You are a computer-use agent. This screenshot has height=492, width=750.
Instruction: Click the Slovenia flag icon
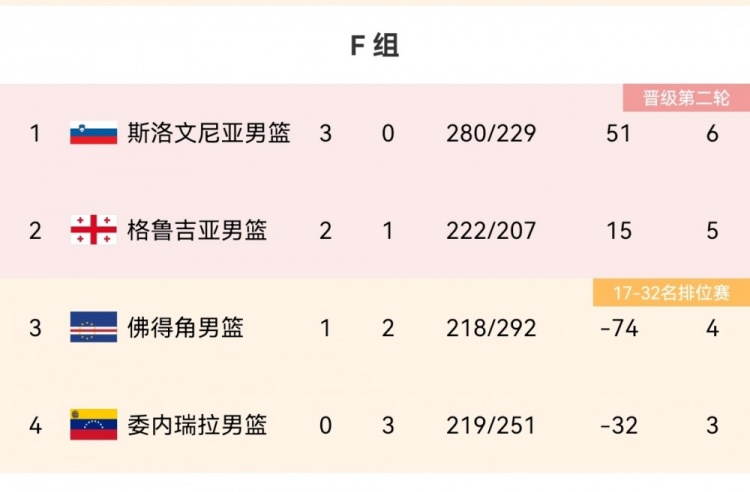pyautogui.click(x=93, y=133)
